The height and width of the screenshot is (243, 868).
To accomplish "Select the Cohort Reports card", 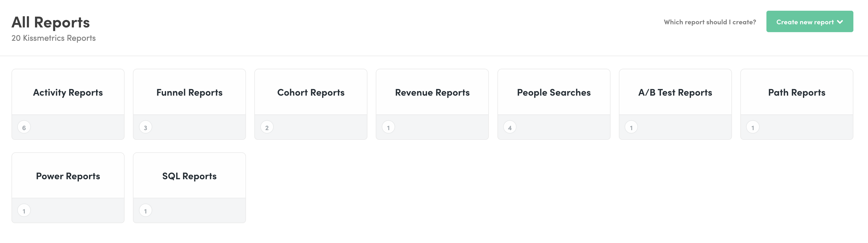I will (x=310, y=92).
